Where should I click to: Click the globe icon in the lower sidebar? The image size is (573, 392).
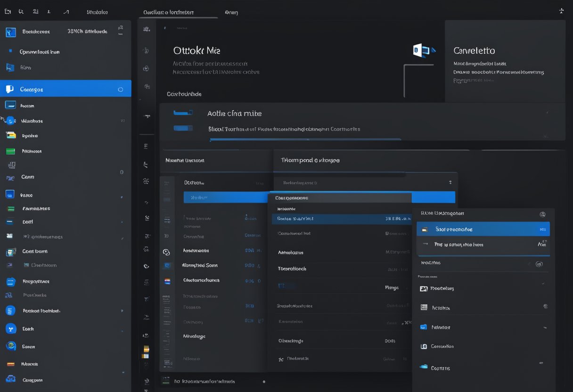[x=10, y=346]
